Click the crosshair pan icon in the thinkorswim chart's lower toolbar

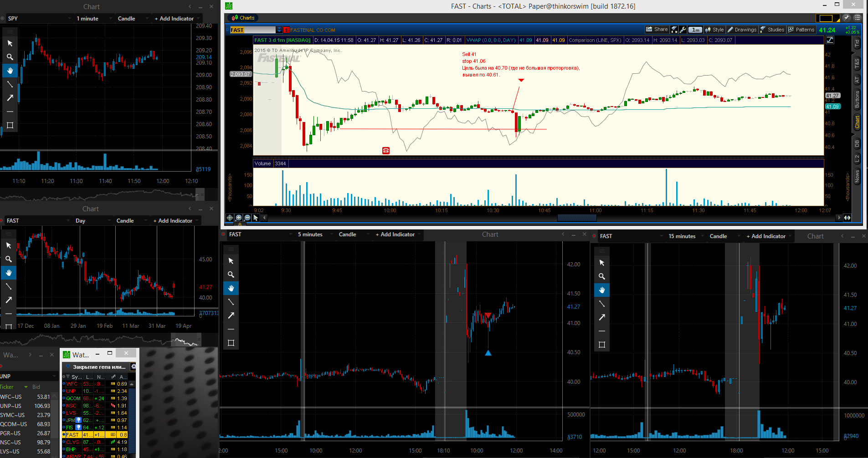pyautogui.click(x=230, y=218)
